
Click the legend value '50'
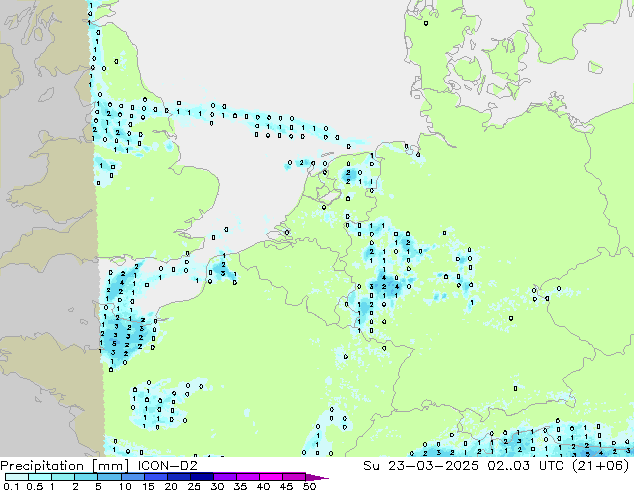tap(309, 486)
